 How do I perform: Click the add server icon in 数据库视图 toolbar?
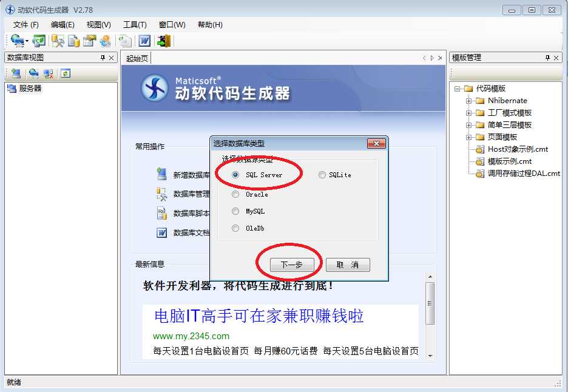[x=16, y=73]
